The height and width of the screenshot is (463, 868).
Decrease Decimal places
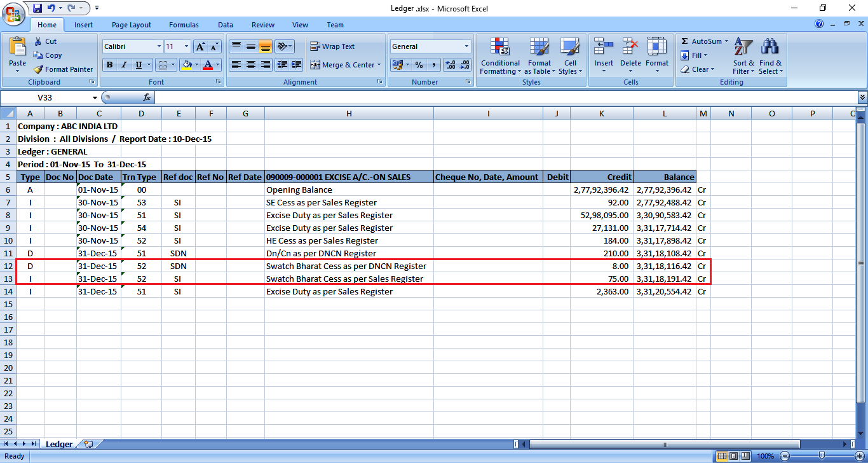[x=466, y=65]
